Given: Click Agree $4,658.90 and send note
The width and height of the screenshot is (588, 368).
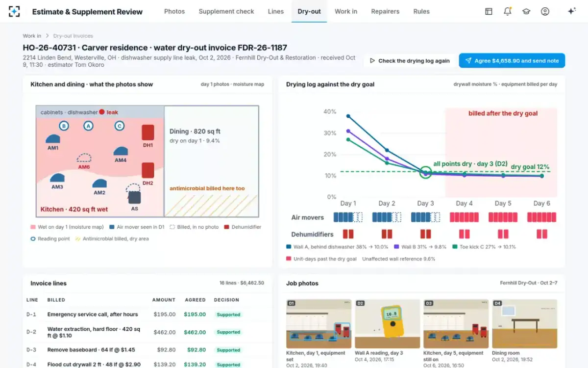Looking at the screenshot, I should [x=512, y=61].
